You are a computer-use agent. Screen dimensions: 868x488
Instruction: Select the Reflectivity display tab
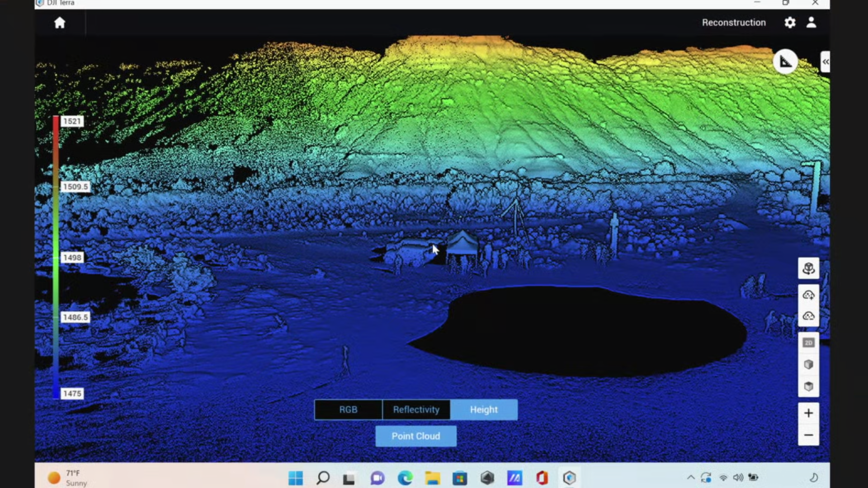click(416, 410)
